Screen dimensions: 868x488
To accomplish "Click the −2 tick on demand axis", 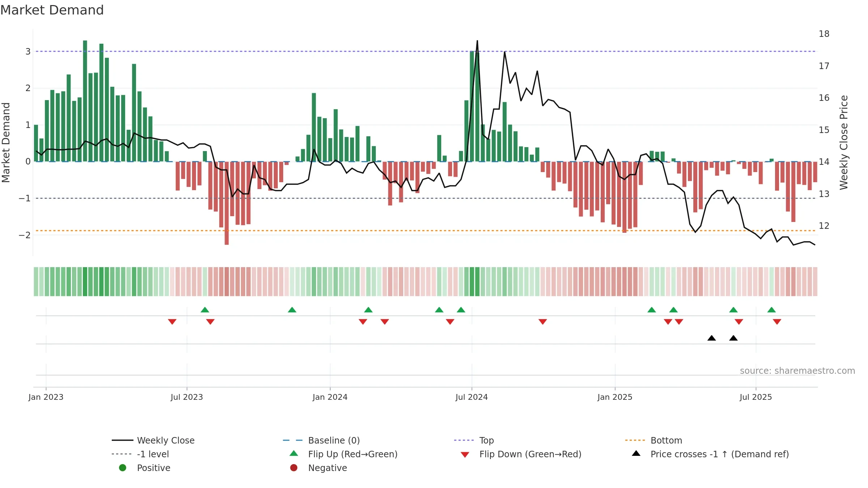I will pyautogui.click(x=25, y=235).
